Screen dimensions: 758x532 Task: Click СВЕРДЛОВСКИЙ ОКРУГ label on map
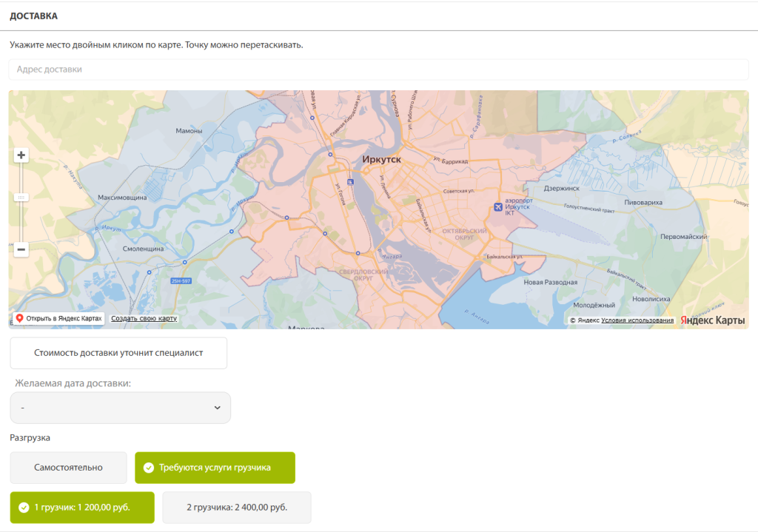click(363, 275)
